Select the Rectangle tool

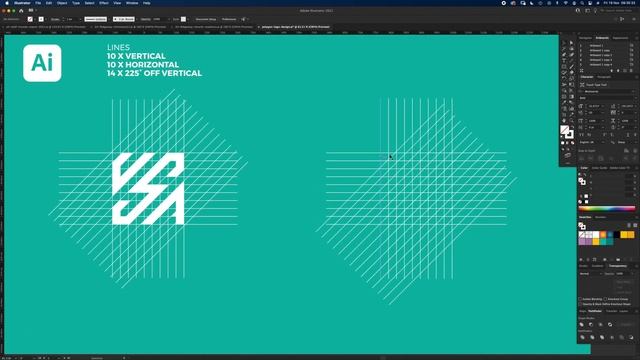point(564,66)
